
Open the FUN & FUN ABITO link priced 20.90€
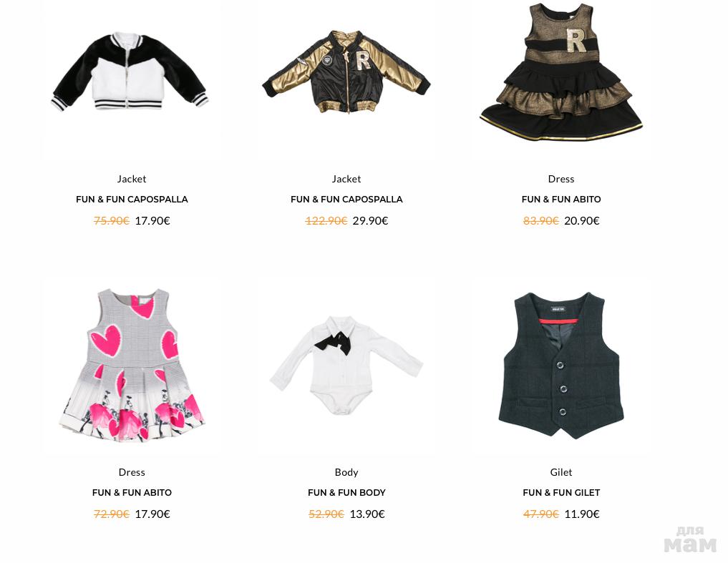tap(561, 200)
